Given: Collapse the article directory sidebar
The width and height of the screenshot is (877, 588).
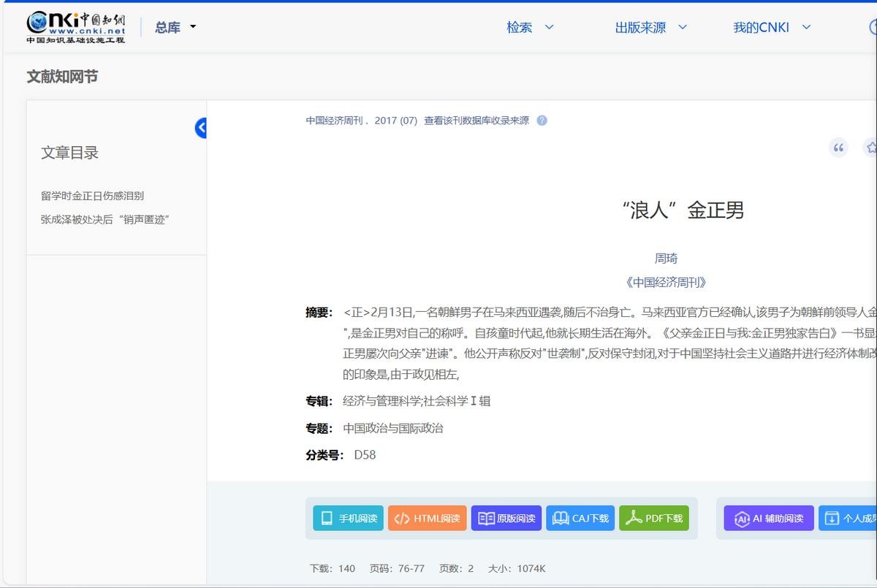Looking at the screenshot, I should click(x=201, y=128).
